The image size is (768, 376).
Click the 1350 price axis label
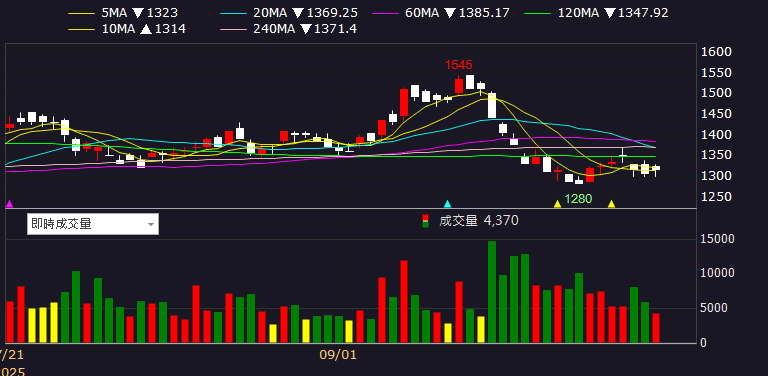(x=716, y=155)
